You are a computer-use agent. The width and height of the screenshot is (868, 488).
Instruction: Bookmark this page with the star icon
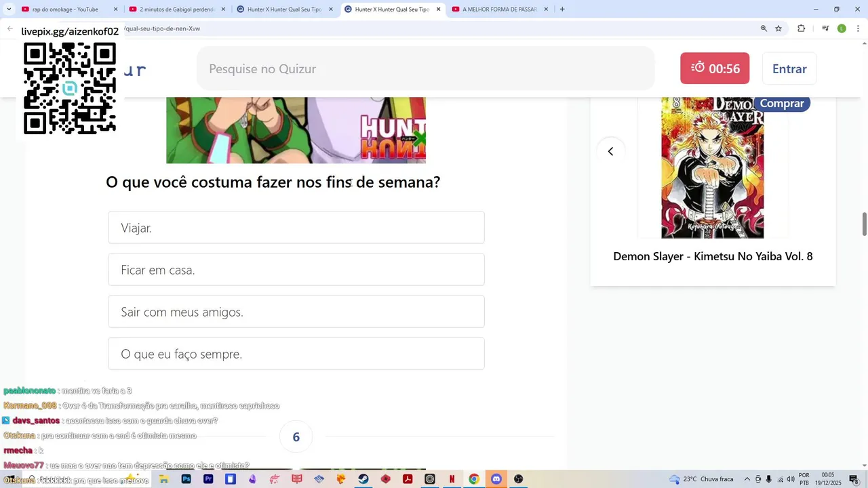tap(778, 28)
